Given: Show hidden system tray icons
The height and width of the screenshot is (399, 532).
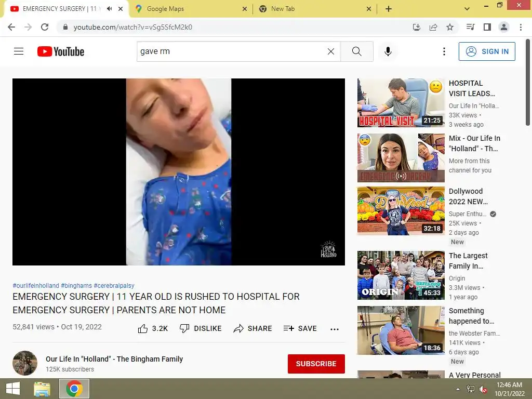Looking at the screenshot, I should point(458,389).
